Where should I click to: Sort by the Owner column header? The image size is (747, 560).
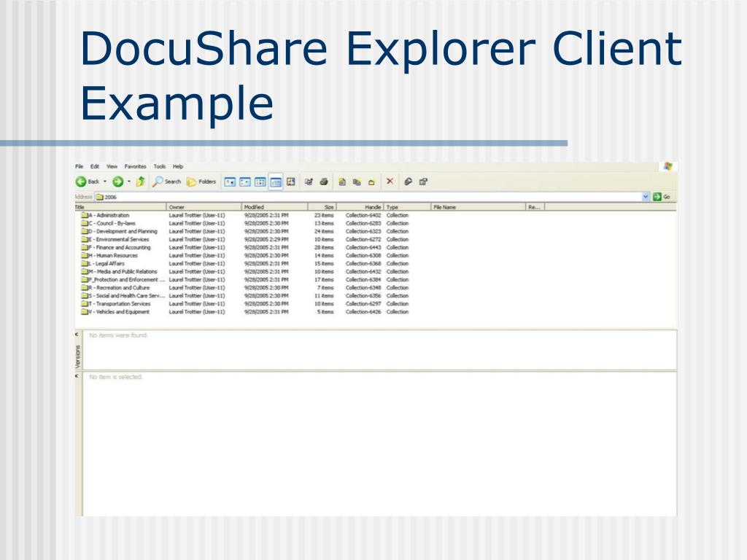(204, 207)
